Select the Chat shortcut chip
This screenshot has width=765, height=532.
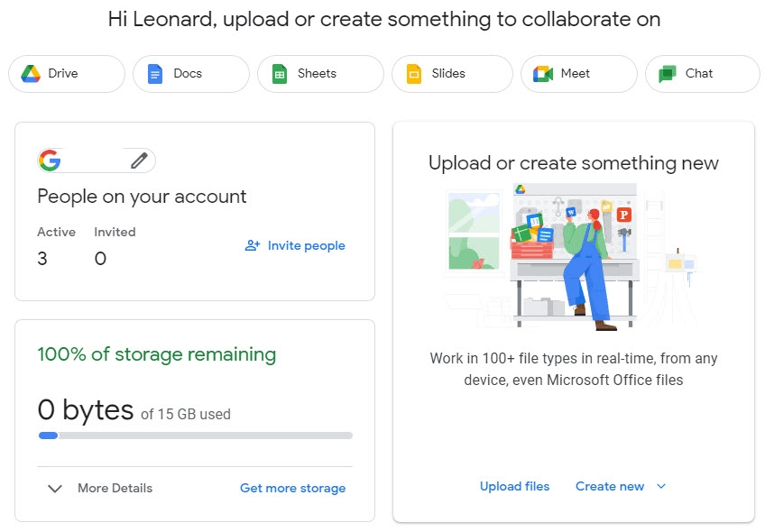701,74
